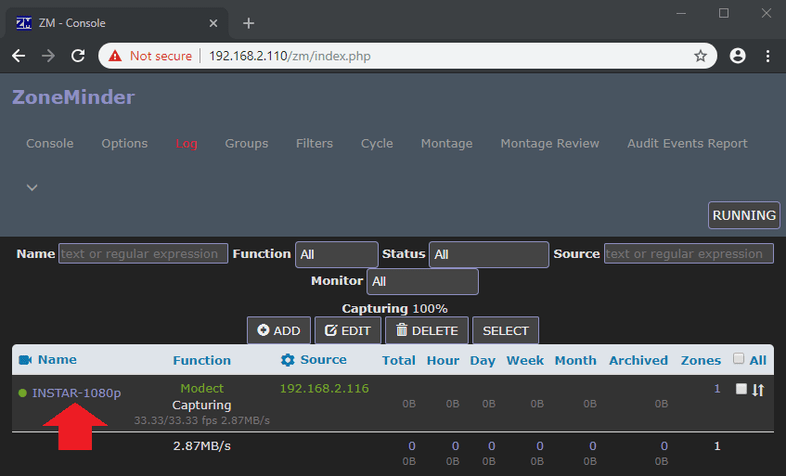Click the sort arrows icon on INSTAR-1080p row
Screen dimensions: 786x476
tap(758, 390)
